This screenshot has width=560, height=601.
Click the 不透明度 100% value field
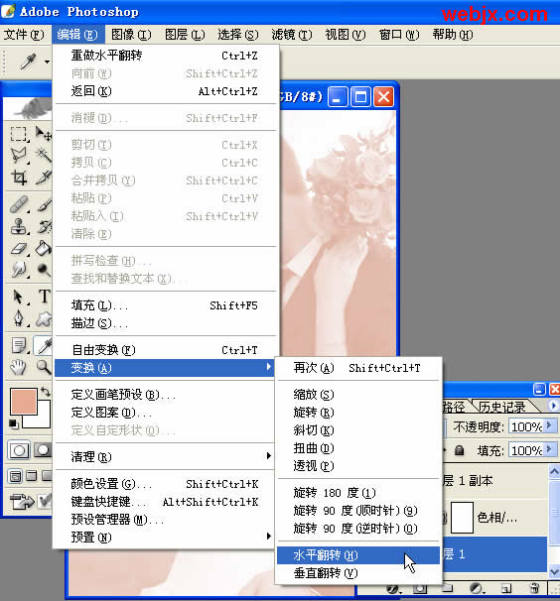click(x=526, y=426)
